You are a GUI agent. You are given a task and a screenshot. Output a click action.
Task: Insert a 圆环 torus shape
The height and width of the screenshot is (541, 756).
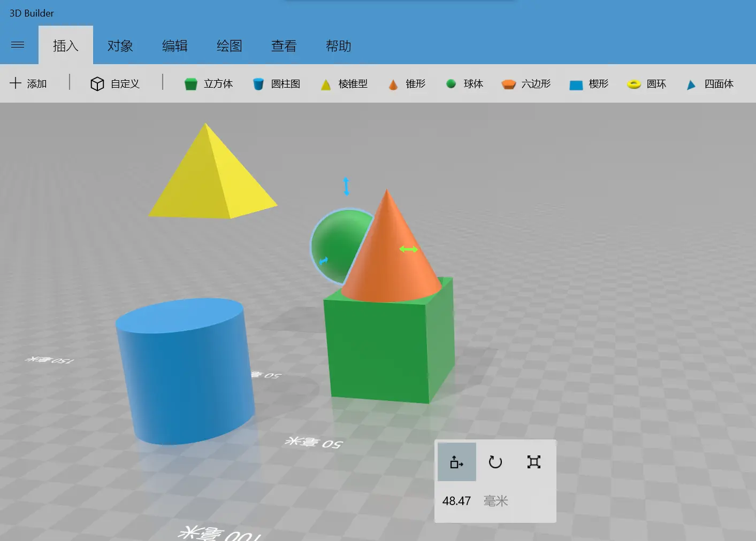tap(647, 83)
